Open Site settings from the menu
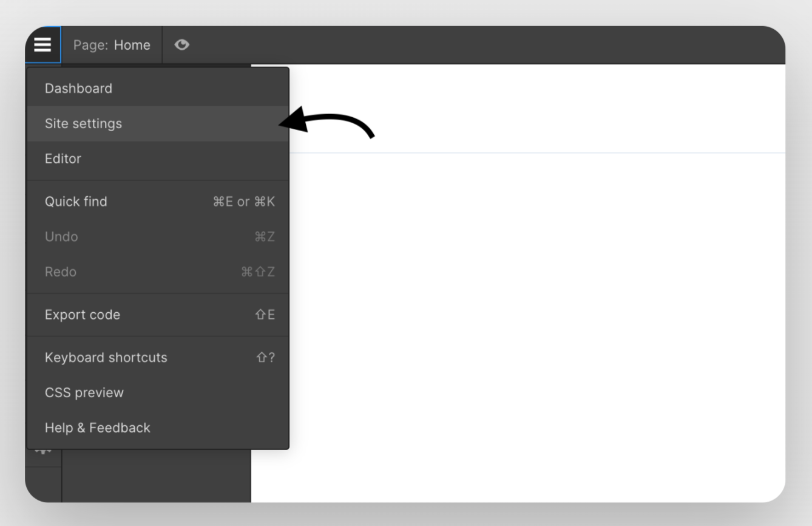Screen dimensions: 812x526 click(x=158, y=124)
